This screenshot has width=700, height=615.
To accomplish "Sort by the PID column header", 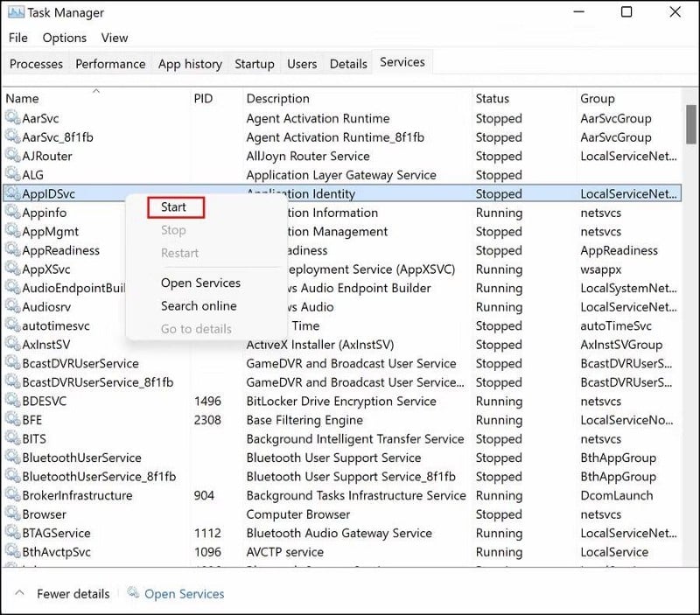I will (x=203, y=98).
